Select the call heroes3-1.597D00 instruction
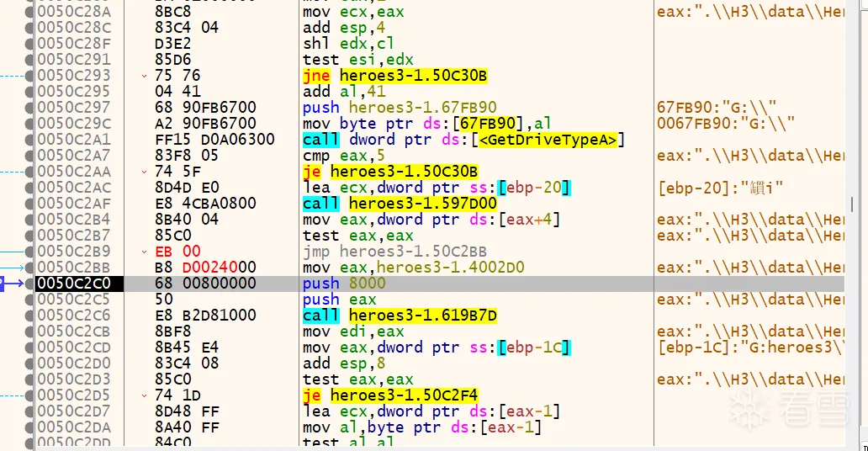The height and width of the screenshot is (451, 868). 400,204
